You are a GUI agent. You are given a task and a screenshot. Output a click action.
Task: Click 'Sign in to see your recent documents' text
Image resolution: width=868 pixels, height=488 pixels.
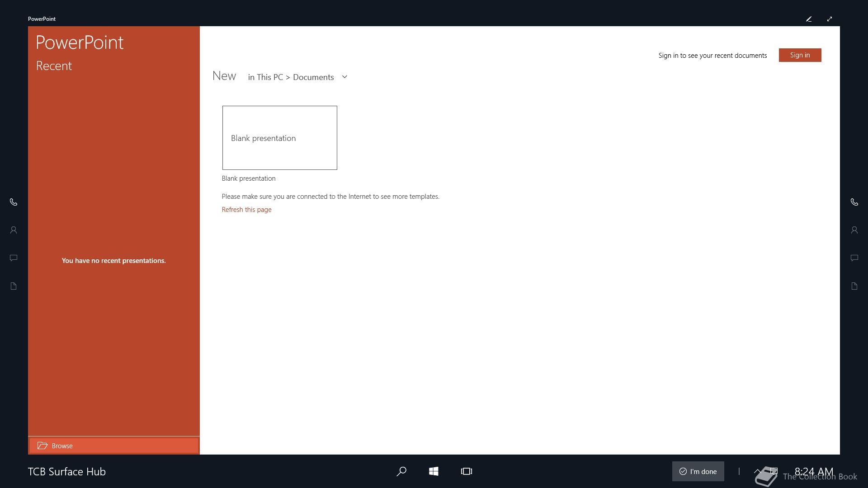click(712, 56)
